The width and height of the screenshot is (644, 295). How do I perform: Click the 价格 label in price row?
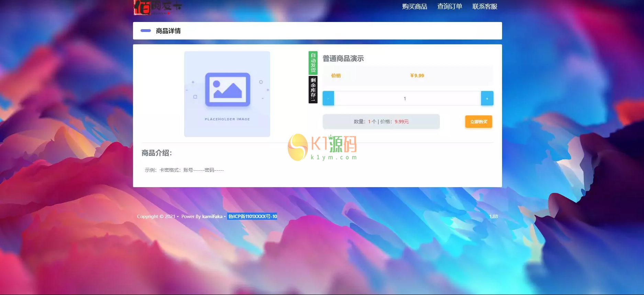click(x=336, y=76)
